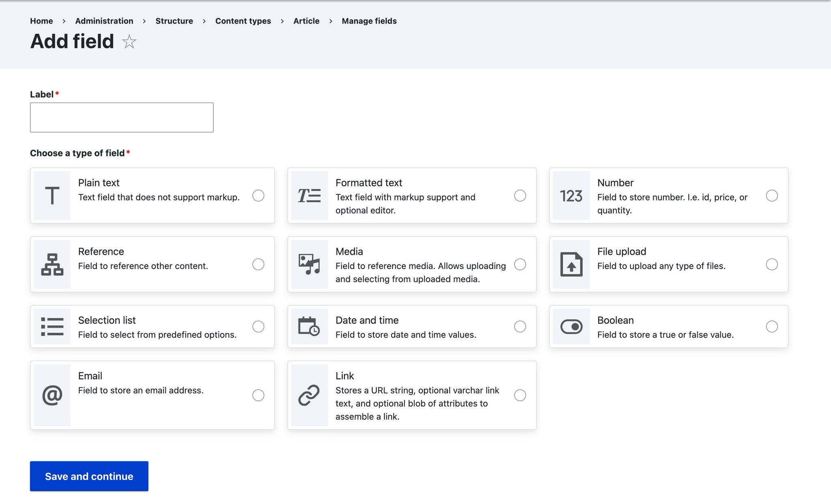Click the Selection list bullet icon
This screenshot has width=831, height=504.
tap(52, 326)
